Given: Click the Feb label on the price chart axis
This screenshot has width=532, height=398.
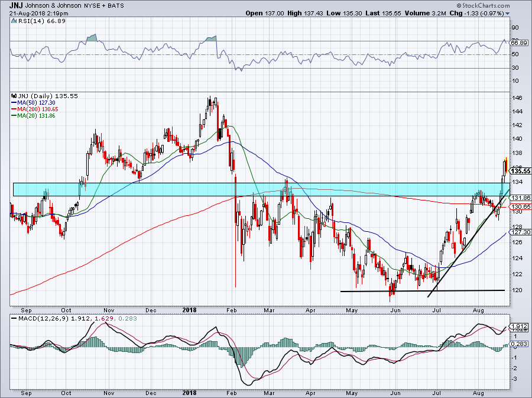Looking at the screenshot, I should click(x=231, y=310).
